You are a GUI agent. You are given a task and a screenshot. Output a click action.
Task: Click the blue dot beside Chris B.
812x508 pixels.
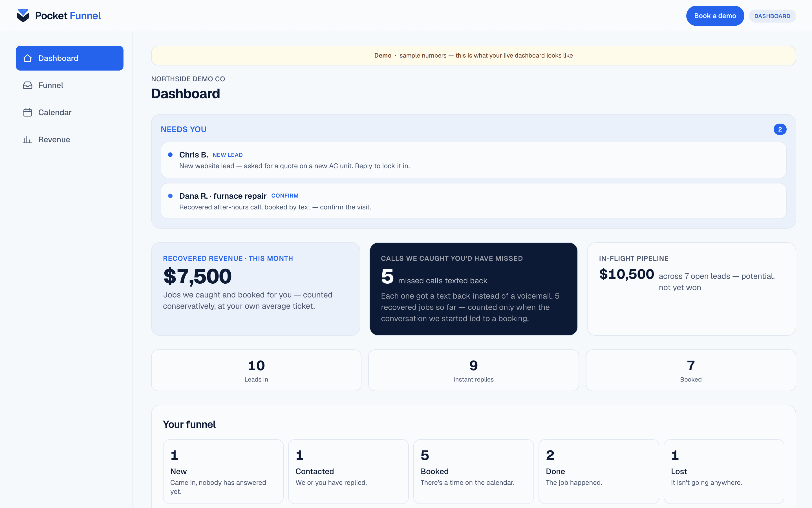[171, 155]
